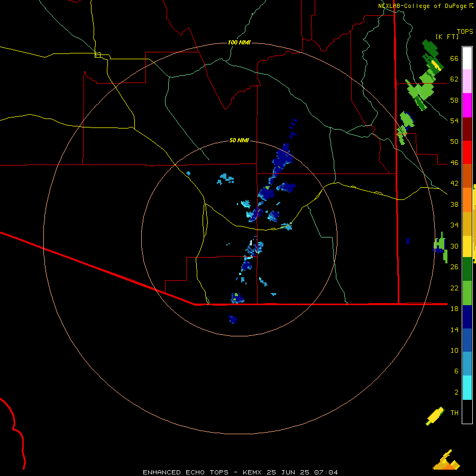Click the light pink legend swatch
476x476 pixels.
tap(467, 81)
